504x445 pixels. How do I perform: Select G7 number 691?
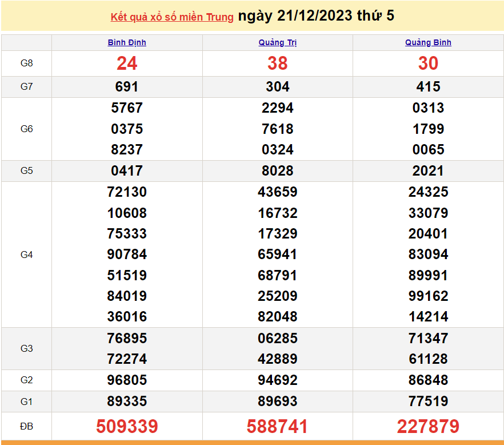127,87
